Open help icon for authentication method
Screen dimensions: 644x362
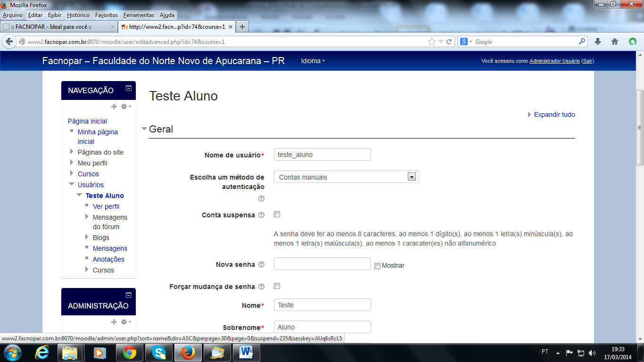pyautogui.click(x=261, y=198)
